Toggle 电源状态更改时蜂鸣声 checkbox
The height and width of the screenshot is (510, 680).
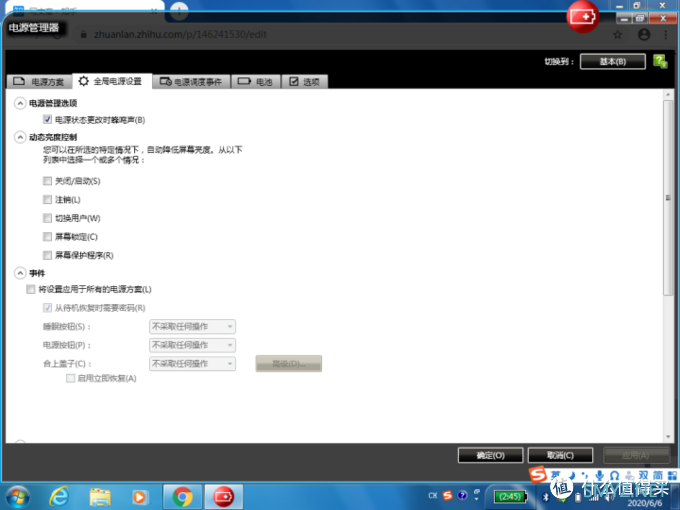tap(47, 120)
